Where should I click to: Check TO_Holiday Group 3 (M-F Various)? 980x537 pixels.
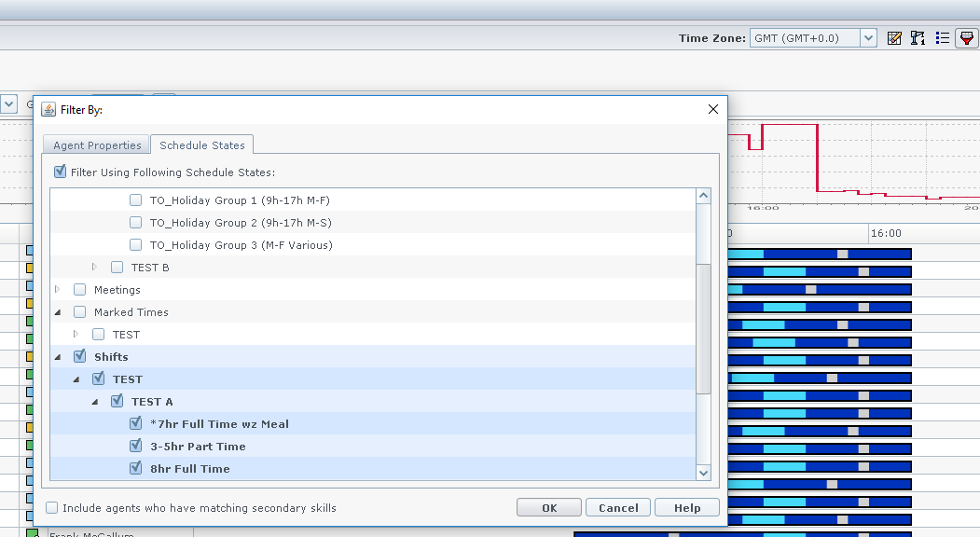point(135,244)
